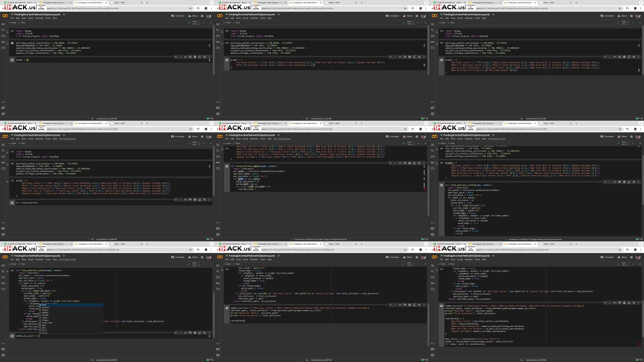The height and width of the screenshot is (362, 644).
Task: Click Mirror cell in tab icon in top-left frame
Action: [200, 57]
